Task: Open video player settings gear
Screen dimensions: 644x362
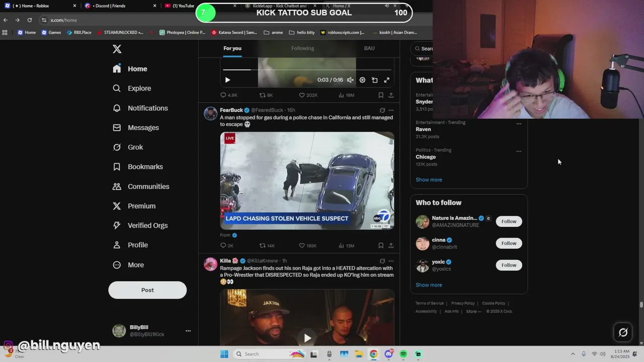Action: click(362, 80)
